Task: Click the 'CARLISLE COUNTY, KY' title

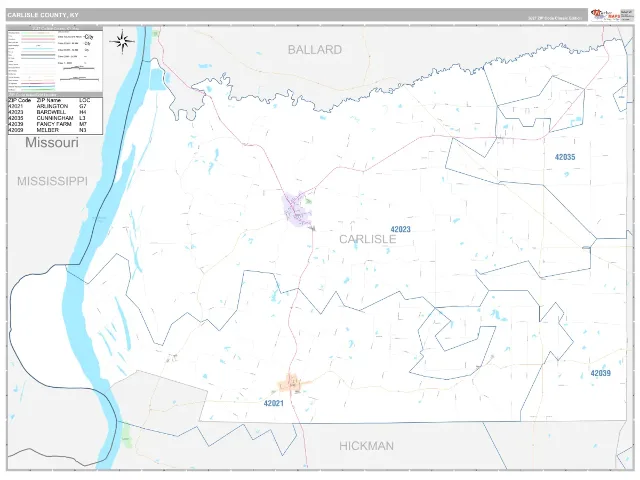Action: tap(43, 15)
